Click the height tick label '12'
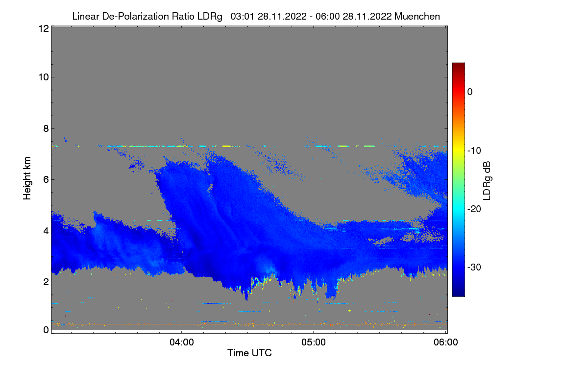Image resolution: width=588 pixels, height=392 pixels. [43, 28]
